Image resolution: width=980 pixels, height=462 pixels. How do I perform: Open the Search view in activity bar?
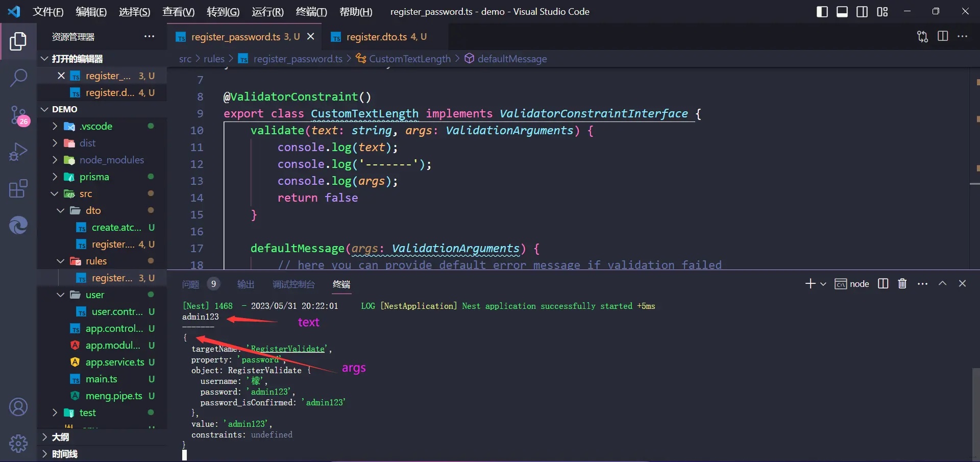[x=18, y=78]
